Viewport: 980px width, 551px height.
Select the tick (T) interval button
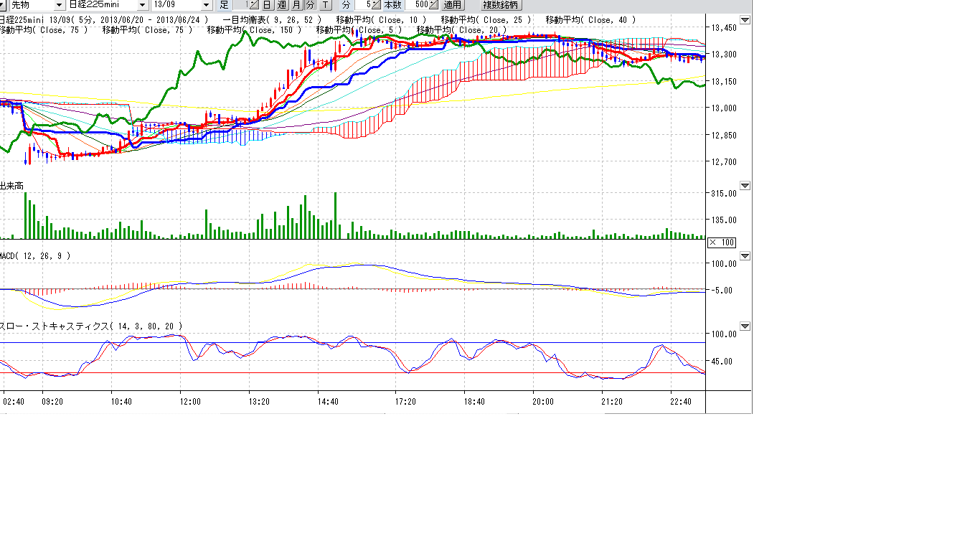click(x=325, y=5)
